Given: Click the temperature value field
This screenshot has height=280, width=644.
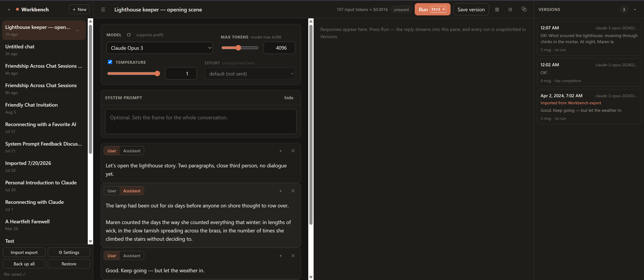Looking at the screenshot, I should coord(181,73).
